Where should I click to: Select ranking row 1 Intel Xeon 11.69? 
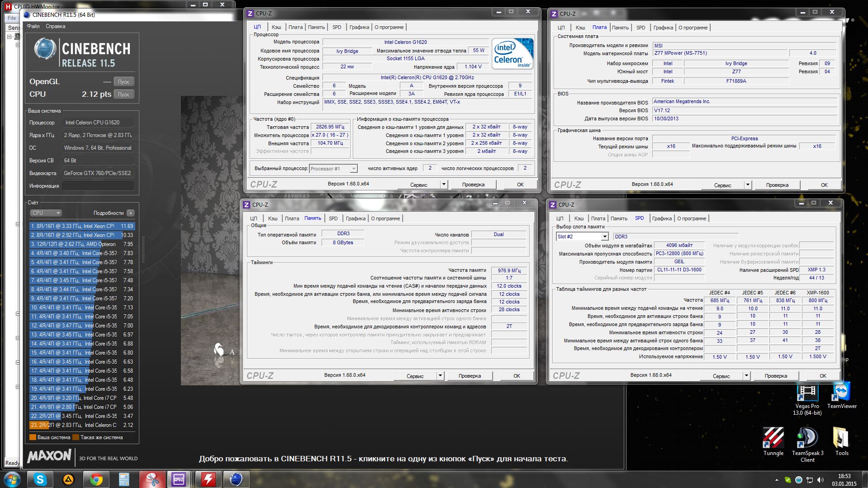(82, 226)
